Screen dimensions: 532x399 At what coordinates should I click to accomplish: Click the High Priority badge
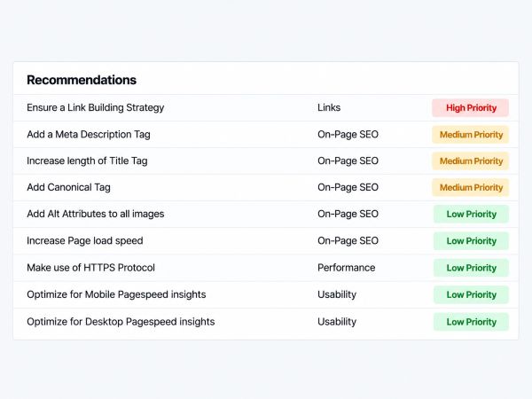point(470,108)
